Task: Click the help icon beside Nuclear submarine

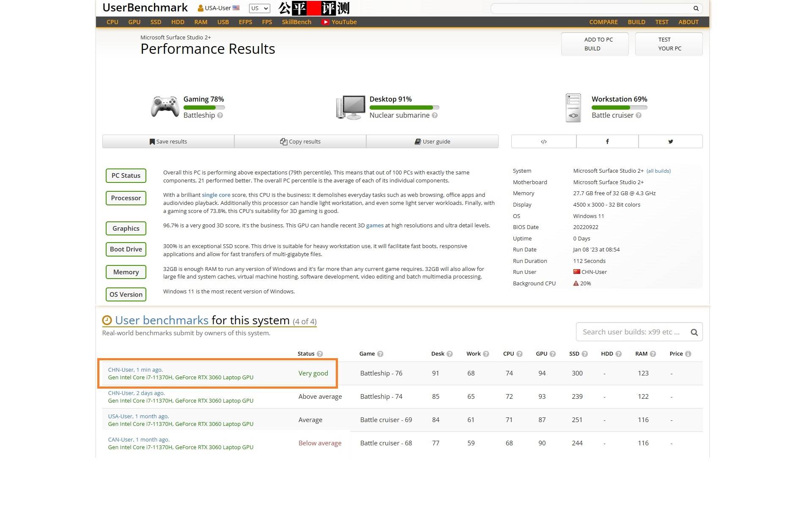Action: pyautogui.click(x=435, y=116)
